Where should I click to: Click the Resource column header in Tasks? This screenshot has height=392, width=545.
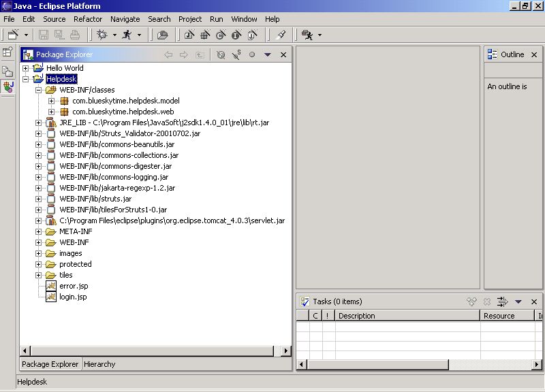[x=507, y=316]
